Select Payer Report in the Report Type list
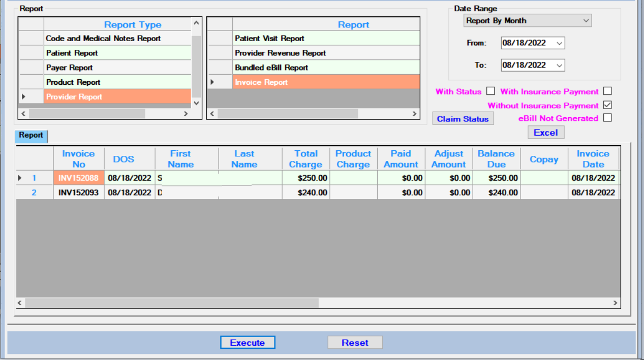 coord(74,67)
